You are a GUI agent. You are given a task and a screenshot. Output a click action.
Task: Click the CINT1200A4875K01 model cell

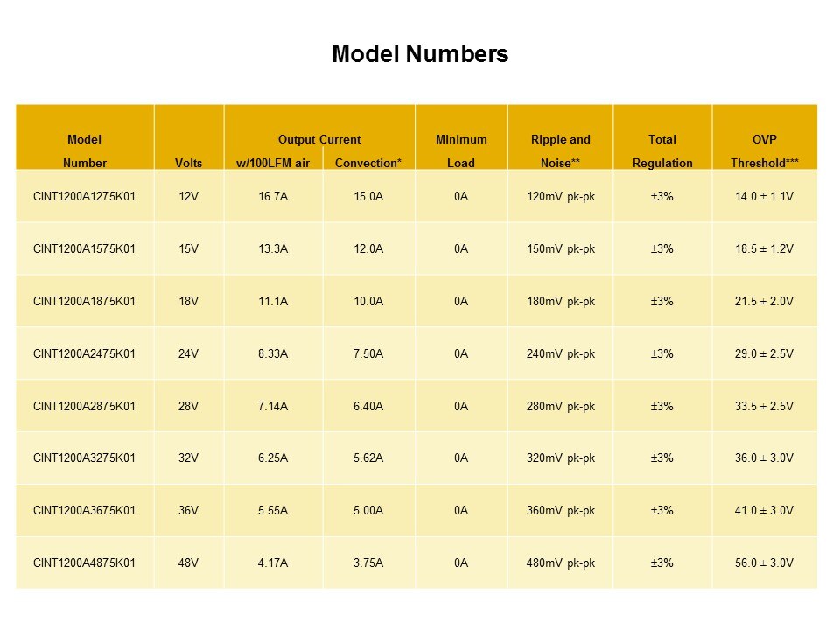(84, 563)
